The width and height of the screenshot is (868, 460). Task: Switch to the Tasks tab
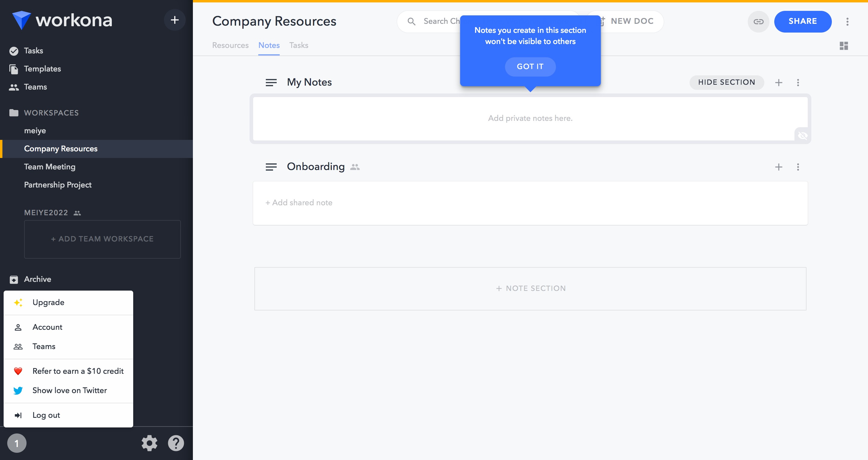point(299,46)
